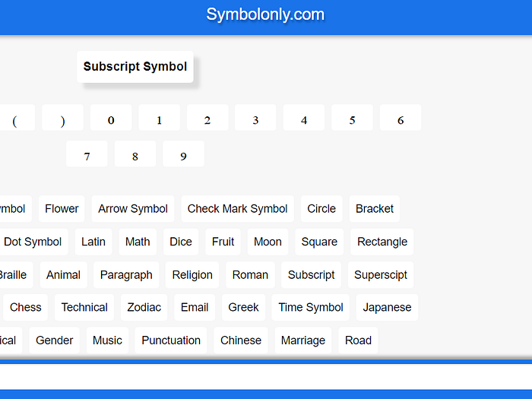Click the Subscript Symbol heading
532x399 pixels.
135,67
